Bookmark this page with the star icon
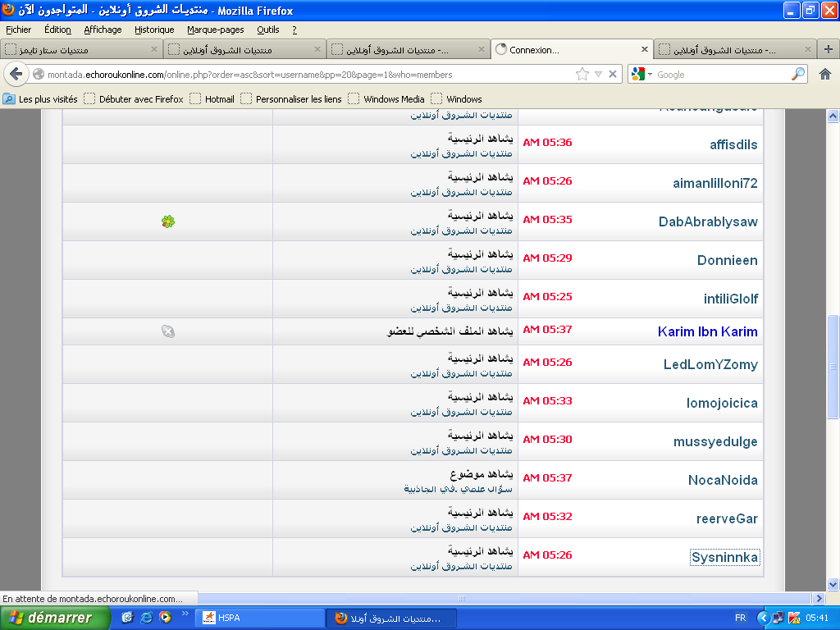The image size is (840, 630). coord(582,75)
